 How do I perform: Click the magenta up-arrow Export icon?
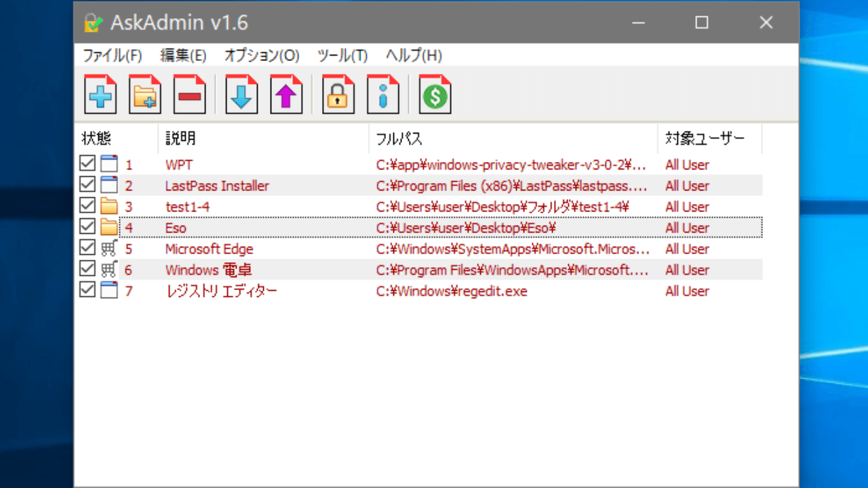click(287, 94)
